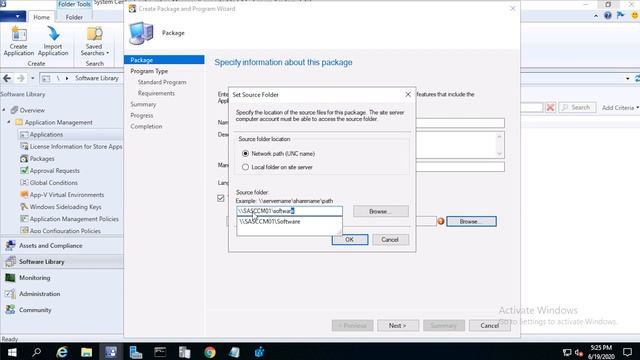
Task: Open the Windows Start menu
Action: pos(12,352)
